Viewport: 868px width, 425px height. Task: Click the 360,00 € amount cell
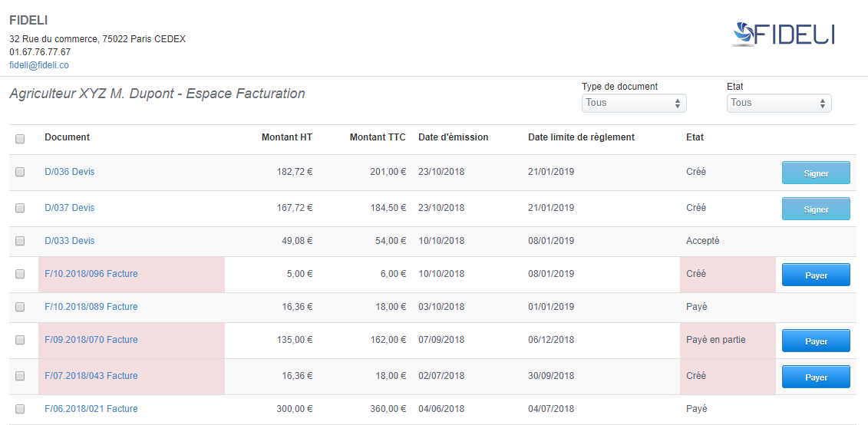click(x=388, y=408)
